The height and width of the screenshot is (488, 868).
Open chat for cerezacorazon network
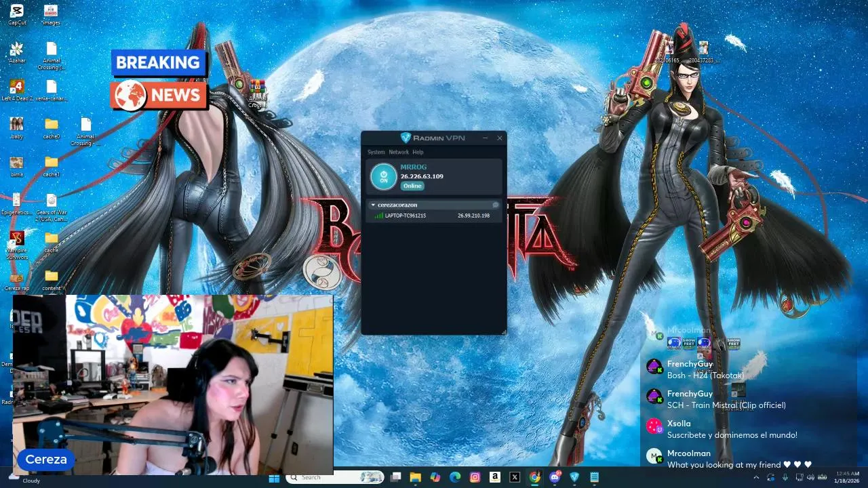496,205
